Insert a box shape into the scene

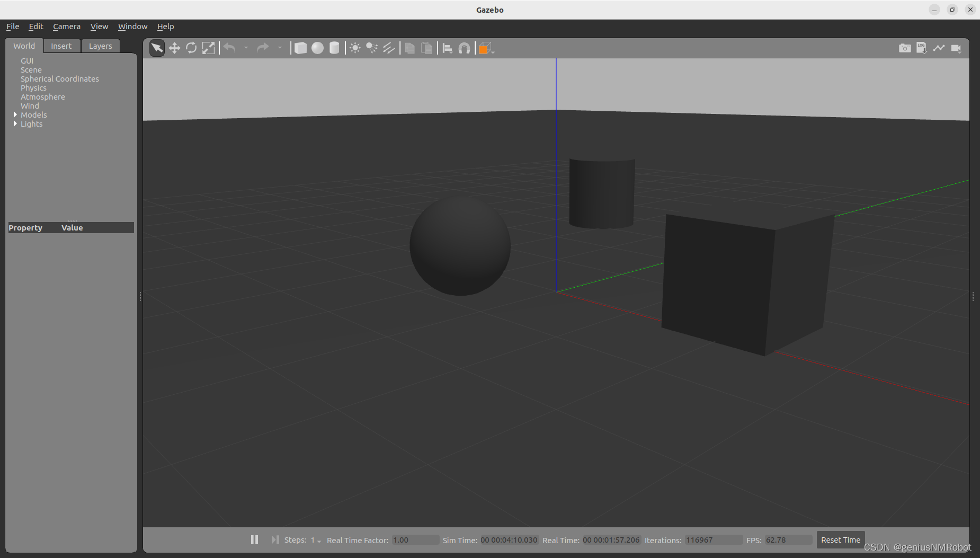click(300, 48)
